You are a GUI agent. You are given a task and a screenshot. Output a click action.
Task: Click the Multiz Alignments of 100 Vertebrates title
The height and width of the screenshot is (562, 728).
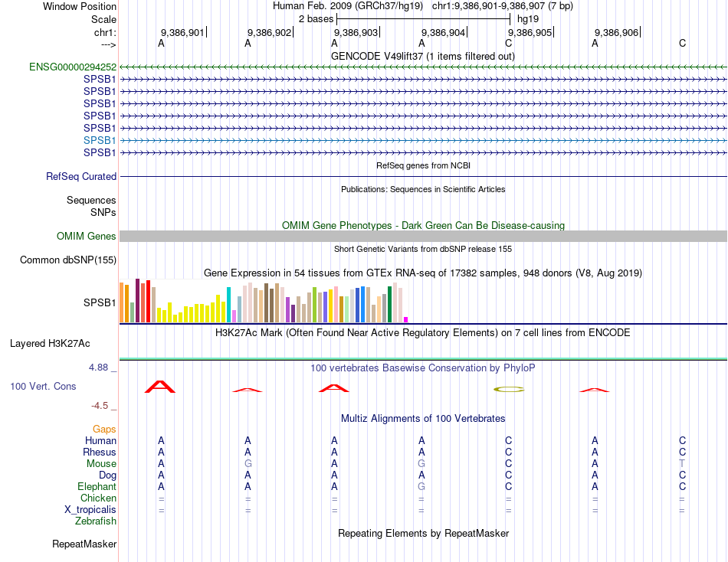[x=423, y=419]
